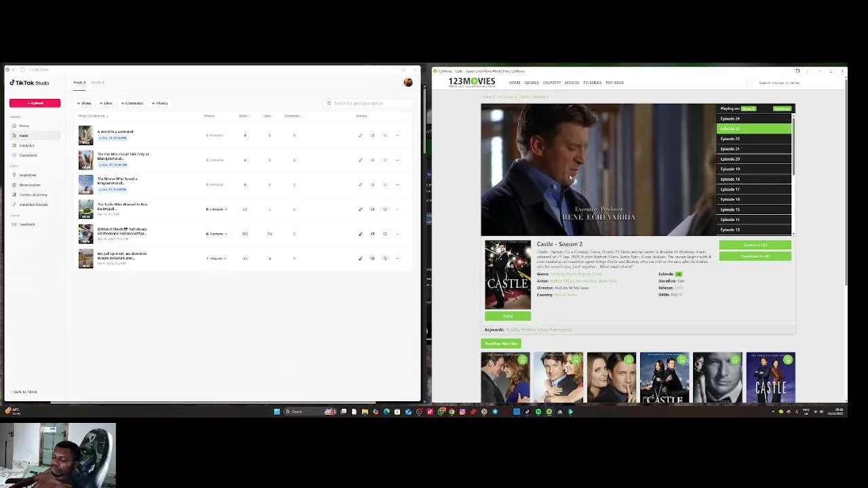Screen dimensions: 868x488
Task: Go to TOP IMDB on 123Movies
Action: (614, 83)
